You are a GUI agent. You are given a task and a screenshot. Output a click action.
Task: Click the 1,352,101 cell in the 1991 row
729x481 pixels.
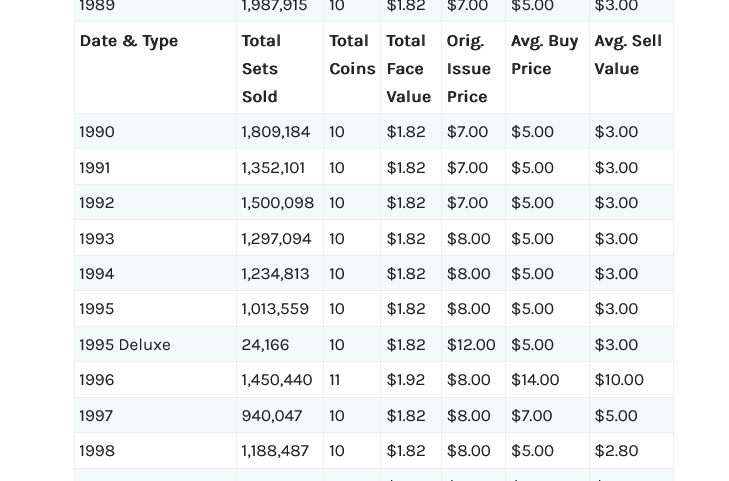(x=273, y=168)
